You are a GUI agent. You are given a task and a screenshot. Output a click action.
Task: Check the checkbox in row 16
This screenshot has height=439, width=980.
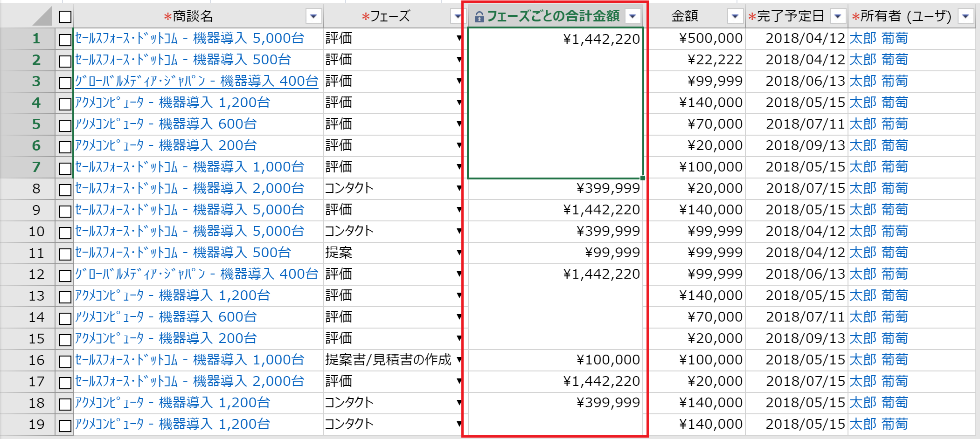click(x=65, y=361)
